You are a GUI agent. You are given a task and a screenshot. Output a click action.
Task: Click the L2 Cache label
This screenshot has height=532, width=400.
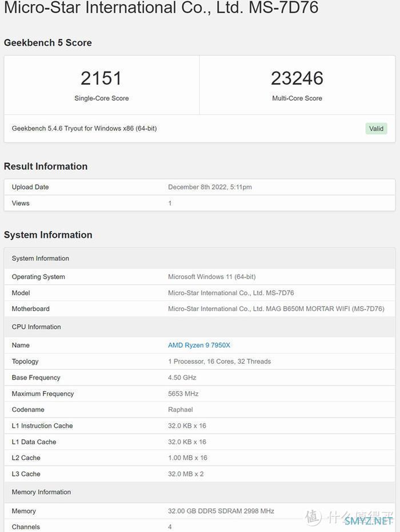click(x=26, y=458)
